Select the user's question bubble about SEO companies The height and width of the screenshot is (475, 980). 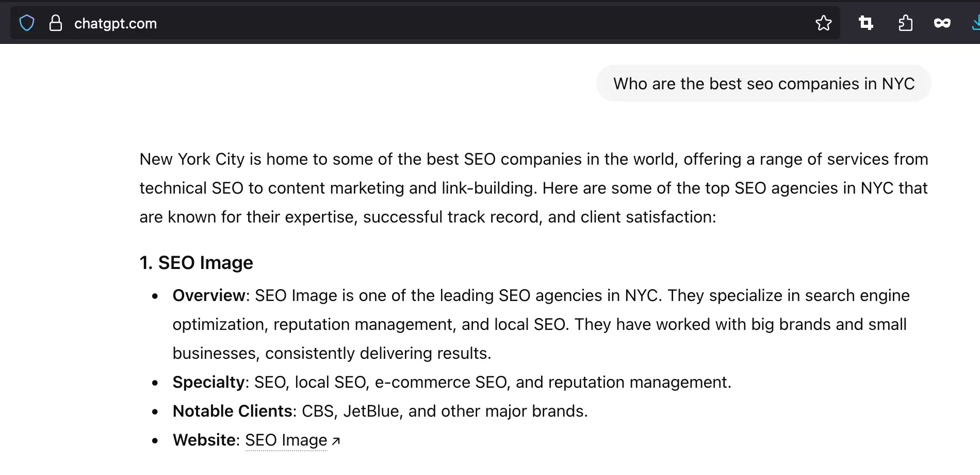pyautogui.click(x=763, y=83)
